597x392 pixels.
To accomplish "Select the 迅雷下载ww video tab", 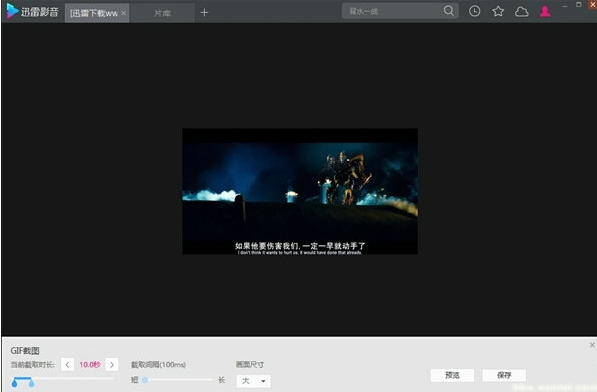I will (97, 13).
